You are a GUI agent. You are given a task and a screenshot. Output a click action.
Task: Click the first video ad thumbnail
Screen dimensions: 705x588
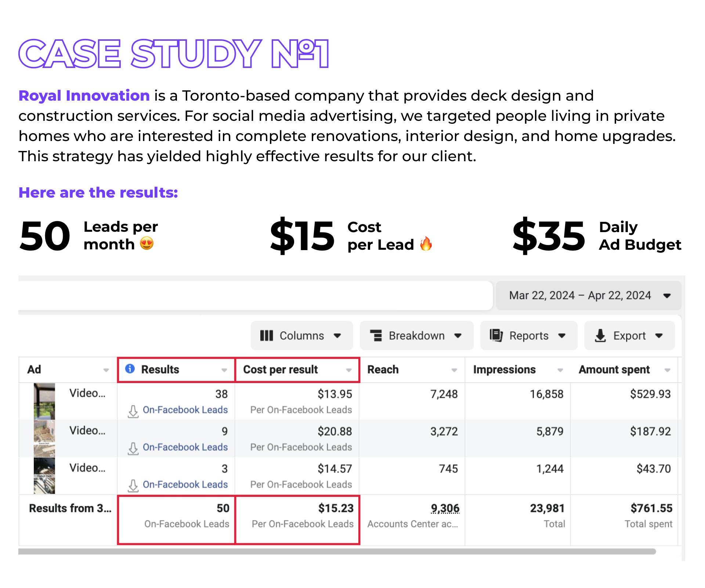[44, 401]
